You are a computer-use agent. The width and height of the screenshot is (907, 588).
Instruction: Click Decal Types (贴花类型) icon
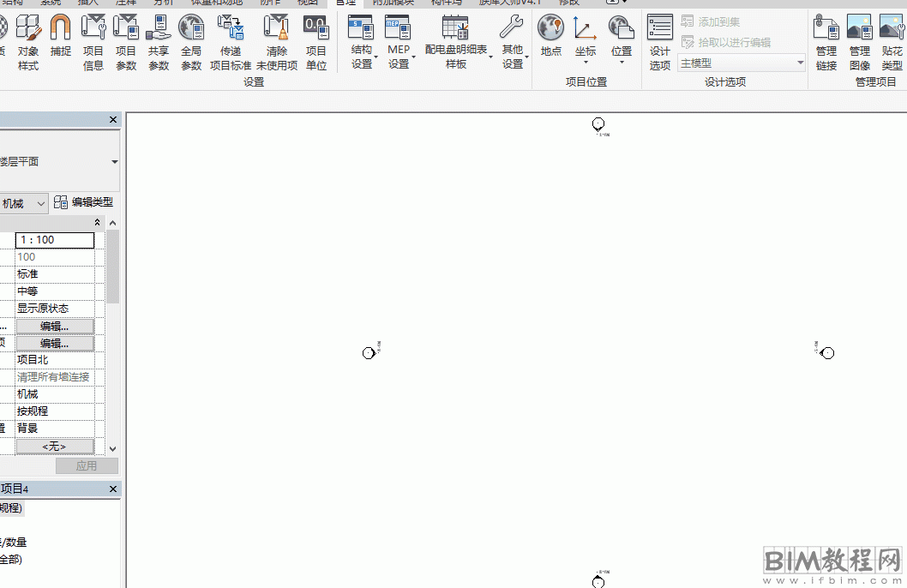[892, 43]
